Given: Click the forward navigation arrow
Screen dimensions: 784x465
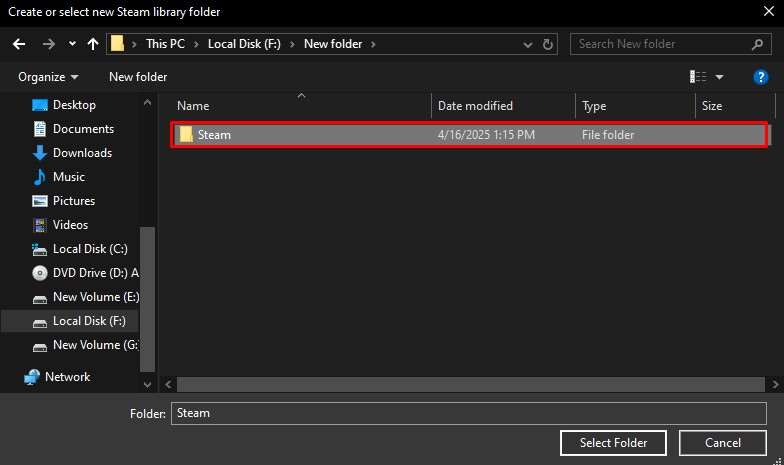Looking at the screenshot, I should 48,44.
